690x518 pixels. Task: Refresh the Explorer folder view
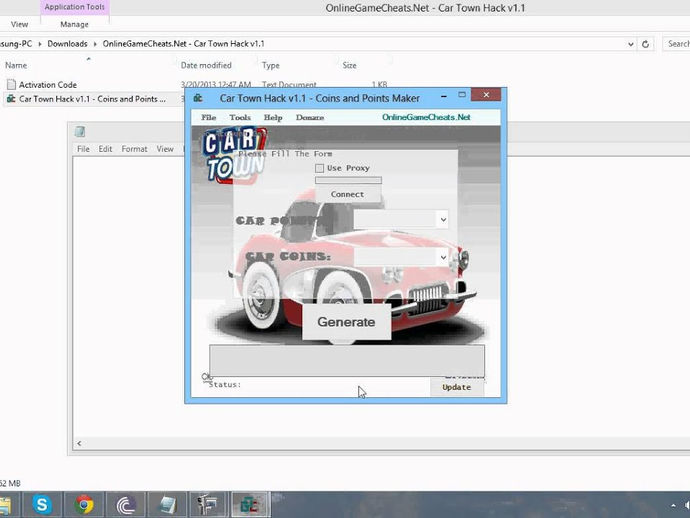pyautogui.click(x=646, y=44)
